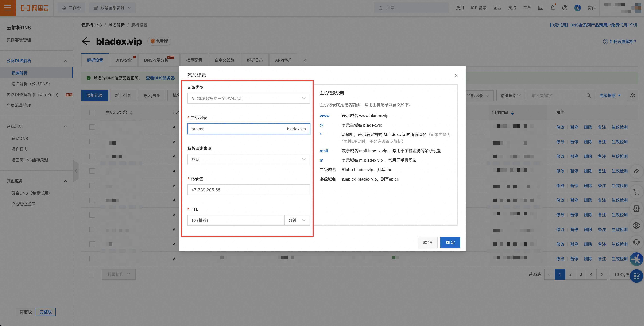Switch to 简洁版 view
644x326 pixels.
[25, 312]
